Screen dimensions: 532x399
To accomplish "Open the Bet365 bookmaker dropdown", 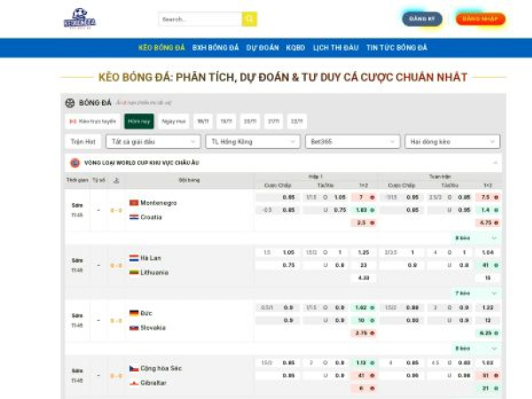I will coord(352,142).
